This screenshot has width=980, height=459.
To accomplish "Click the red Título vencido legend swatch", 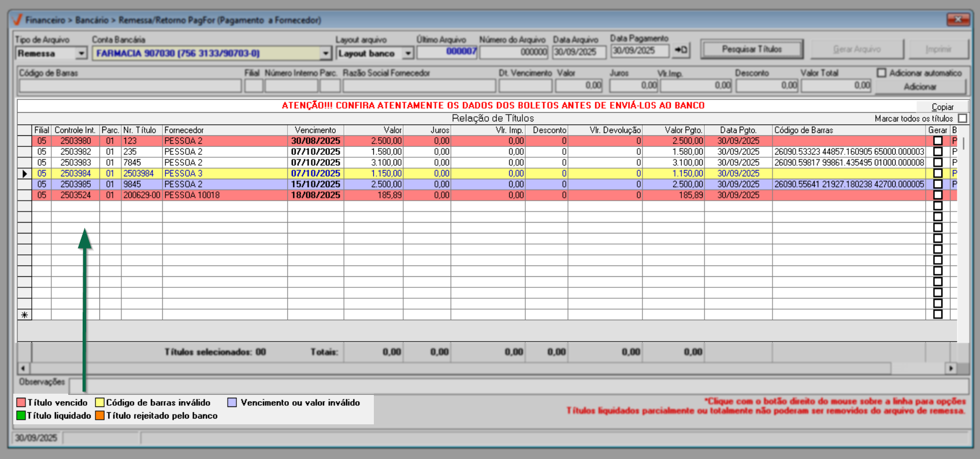I will (21, 402).
